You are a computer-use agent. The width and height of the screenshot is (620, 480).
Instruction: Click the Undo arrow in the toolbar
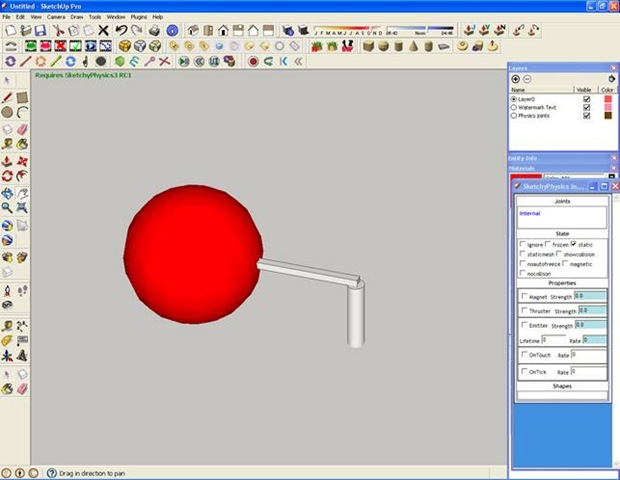click(x=121, y=31)
